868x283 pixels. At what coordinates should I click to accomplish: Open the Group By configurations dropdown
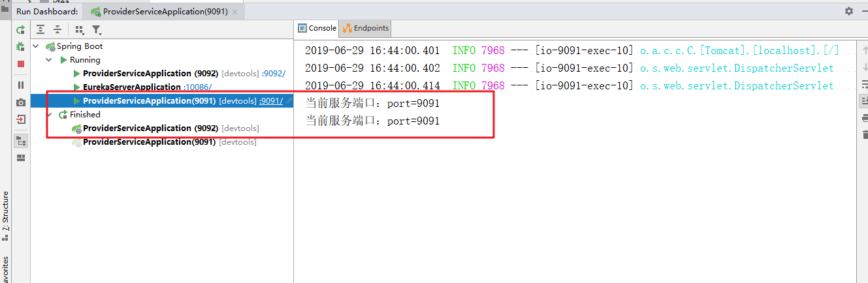(x=80, y=29)
